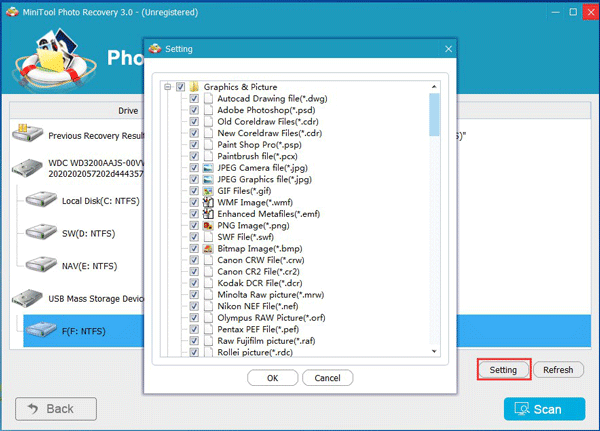This screenshot has width=600, height=431.
Task: Collapse the Graphics & Picture tree node
Action: tap(168, 87)
